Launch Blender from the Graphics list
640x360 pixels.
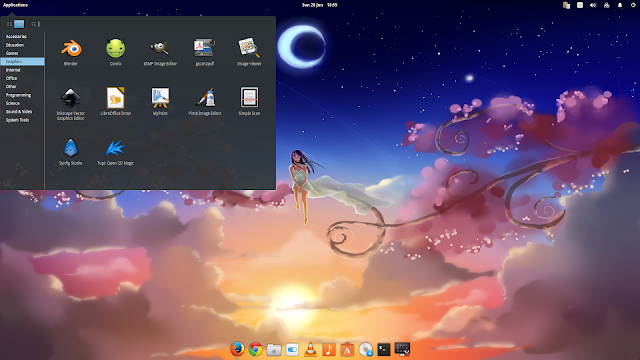[71, 52]
